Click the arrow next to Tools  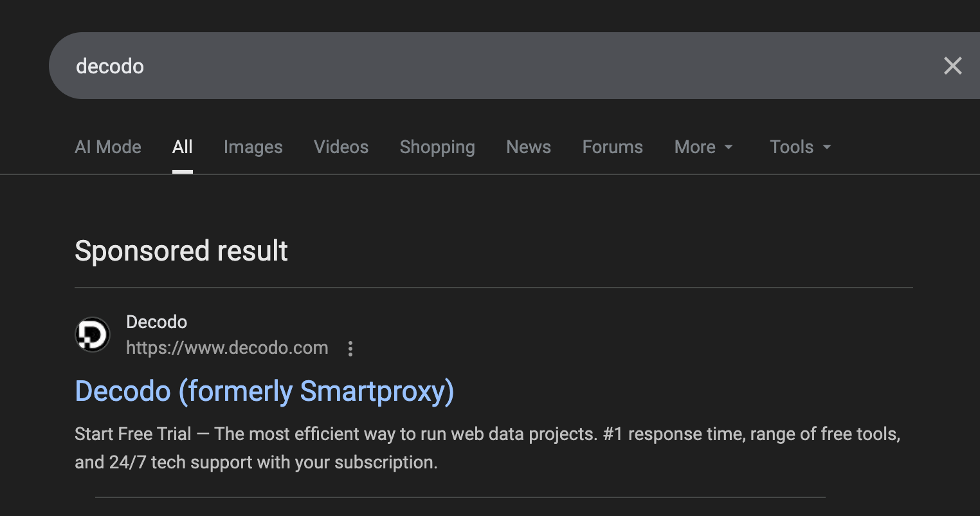827,147
